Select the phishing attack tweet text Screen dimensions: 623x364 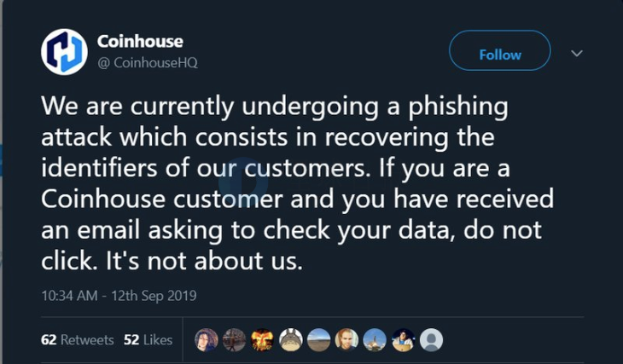(x=297, y=183)
